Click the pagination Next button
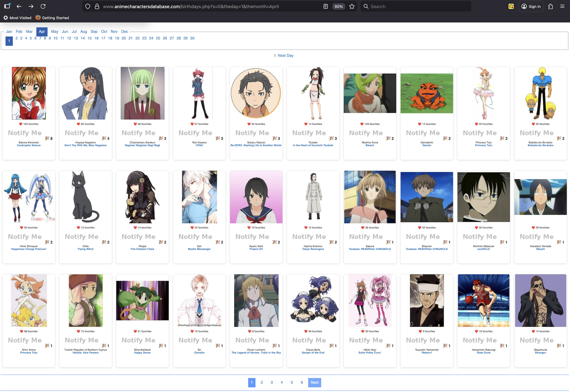 [314, 382]
